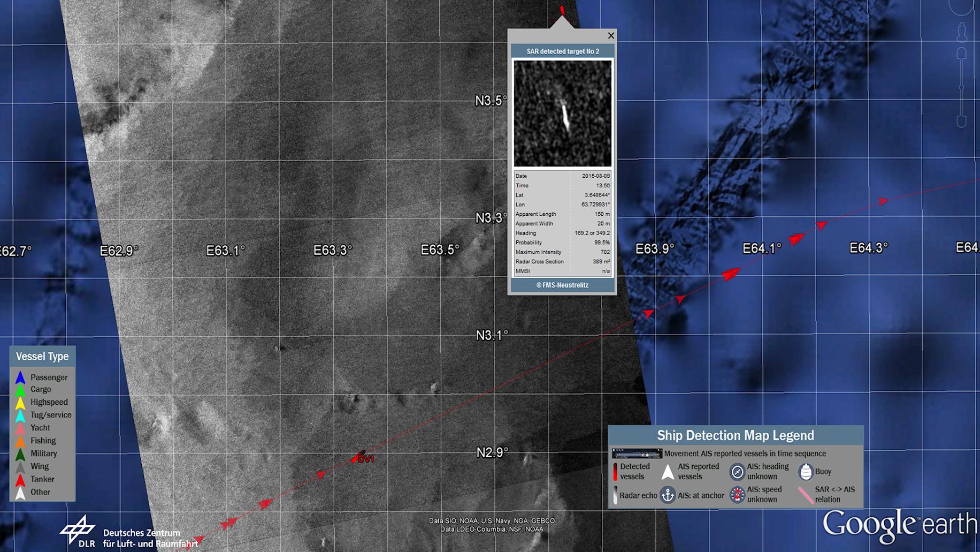
Task: Click the Street View pegman control
Action: pyautogui.click(x=962, y=32)
